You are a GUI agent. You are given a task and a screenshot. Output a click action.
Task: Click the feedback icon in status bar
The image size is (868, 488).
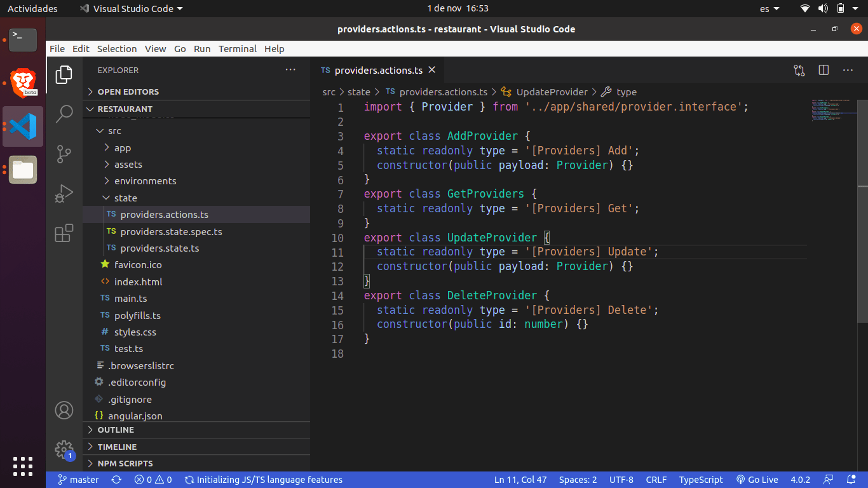pyautogui.click(x=828, y=480)
